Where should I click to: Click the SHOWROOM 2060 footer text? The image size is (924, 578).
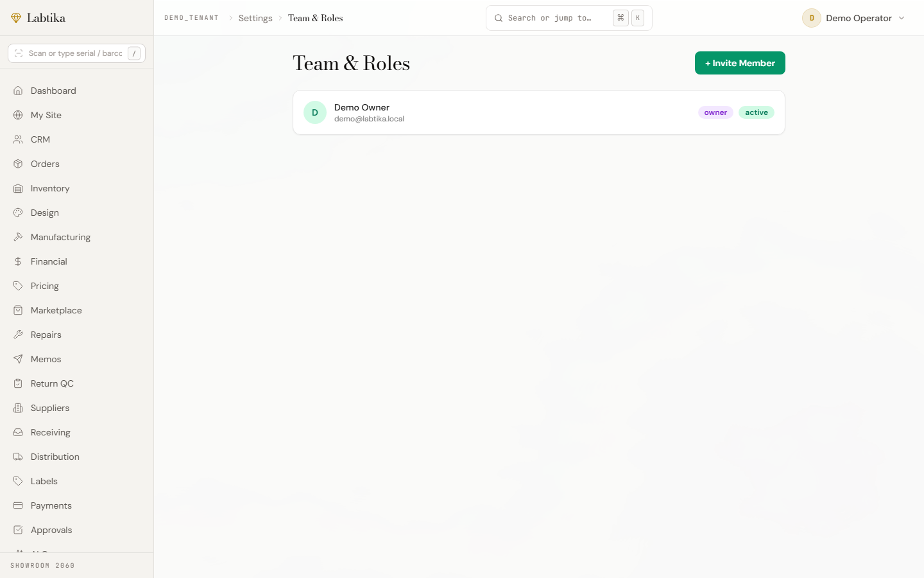[x=42, y=566]
